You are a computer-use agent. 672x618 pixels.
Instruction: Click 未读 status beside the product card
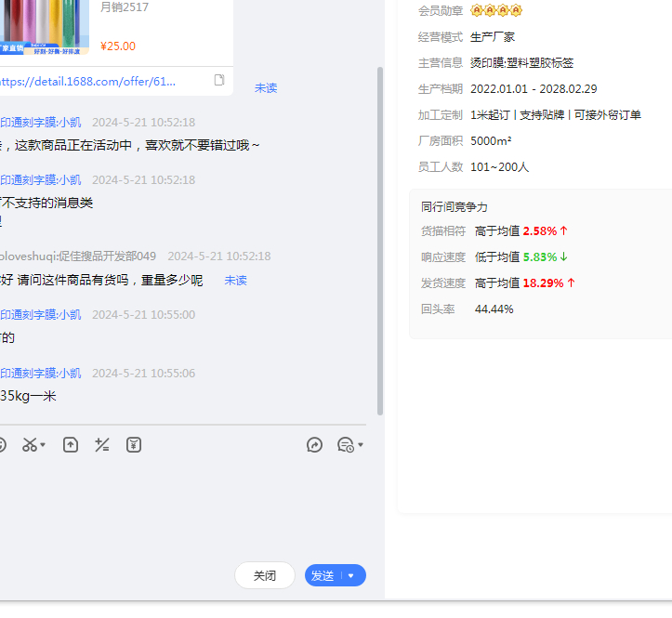click(266, 88)
